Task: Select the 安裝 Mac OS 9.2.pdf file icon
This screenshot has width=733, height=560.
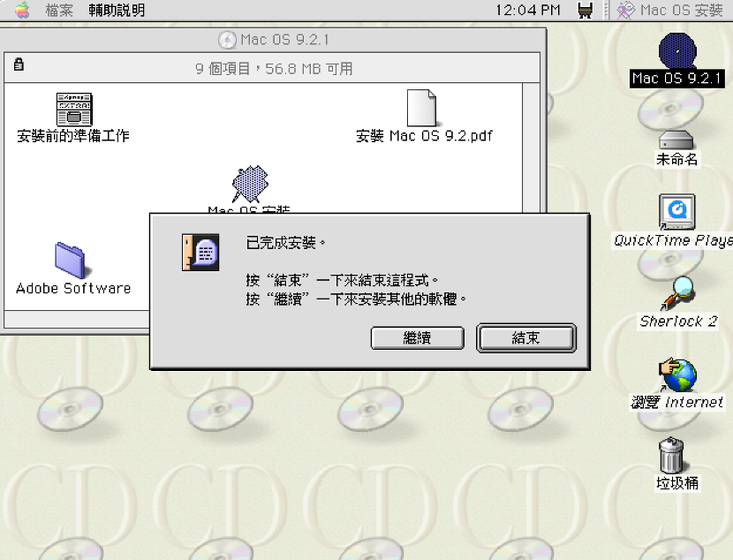Action: click(x=421, y=108)
